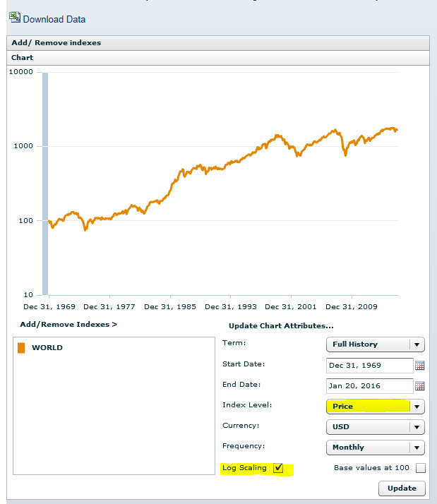The width and height of the screenshot is (437, 504).
Task: Click the gray range bar at chart start
Action: click(x=45, y=182)
